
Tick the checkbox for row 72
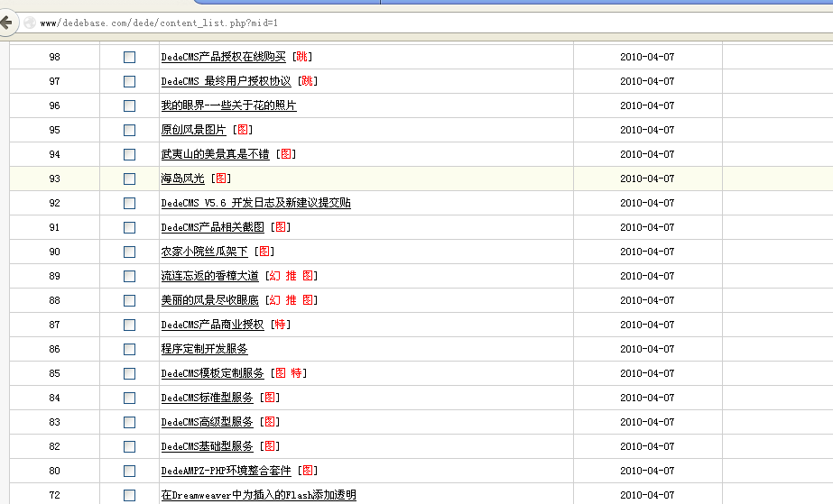130,496
